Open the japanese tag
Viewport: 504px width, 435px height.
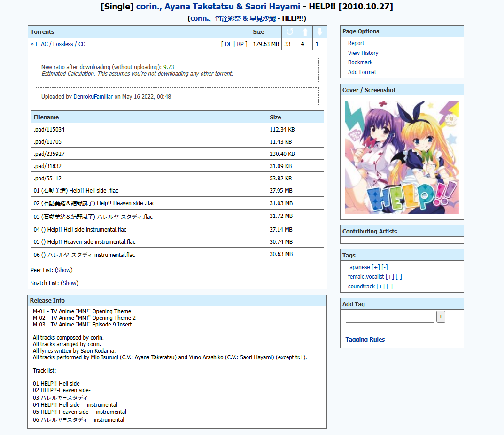359,267
